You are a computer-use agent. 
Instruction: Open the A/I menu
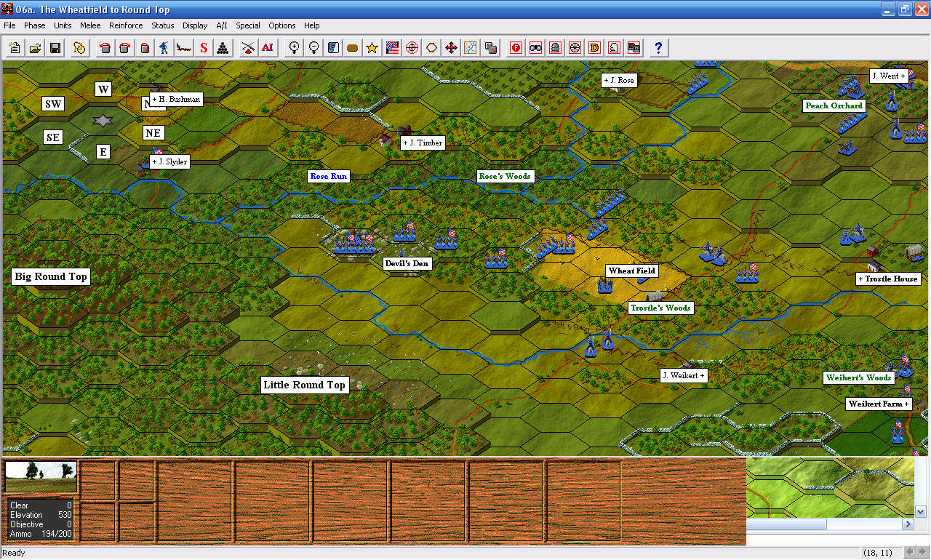222,25
